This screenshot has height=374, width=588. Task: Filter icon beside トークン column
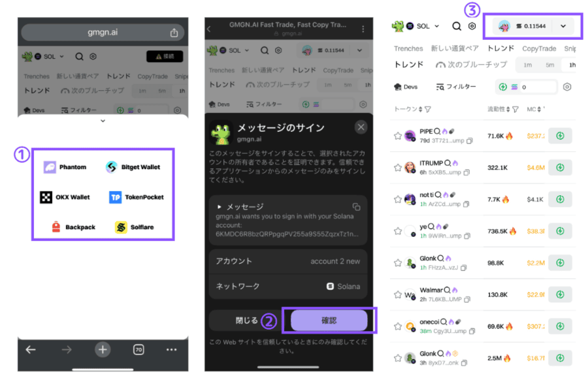click(428, 110)
